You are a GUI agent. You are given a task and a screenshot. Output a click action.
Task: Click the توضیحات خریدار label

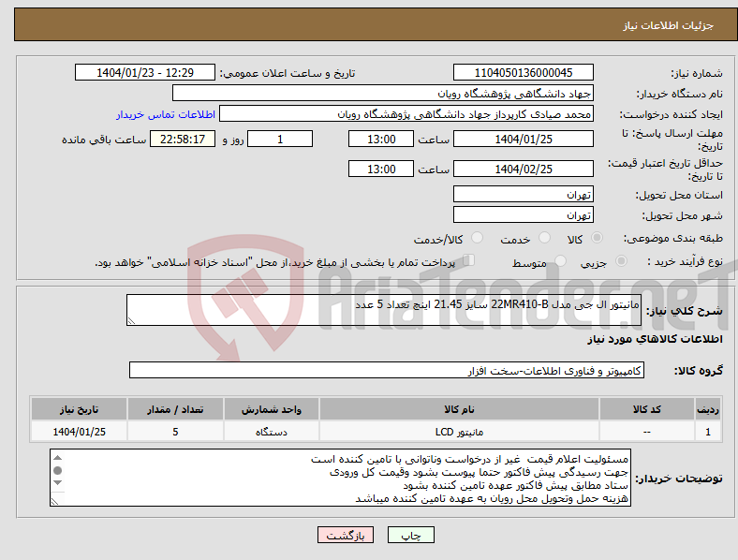pyautogui.click(x=679, y=479)
